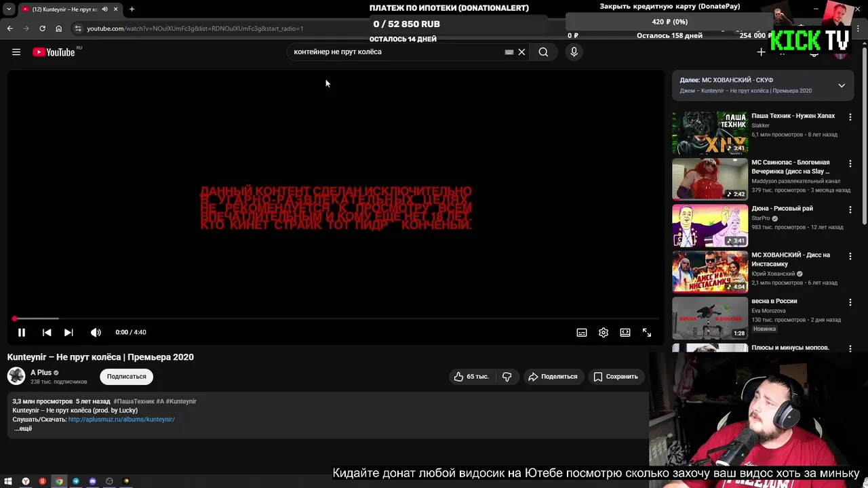868x488 pixels.
Task: Go back in the browser
Action: click(9, 28)
